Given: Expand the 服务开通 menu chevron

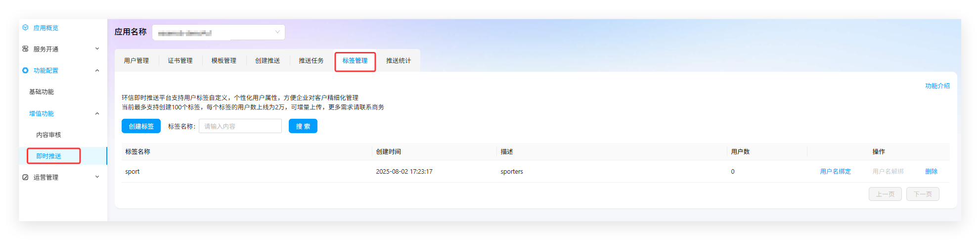Looking at the screenshot, I should pos(97,49).
